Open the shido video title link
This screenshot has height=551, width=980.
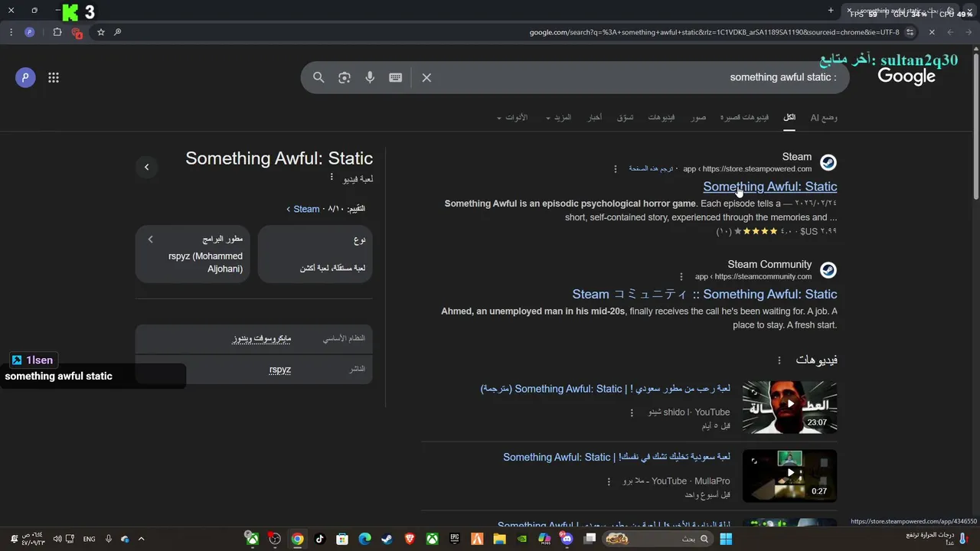(x=605, y=389)
